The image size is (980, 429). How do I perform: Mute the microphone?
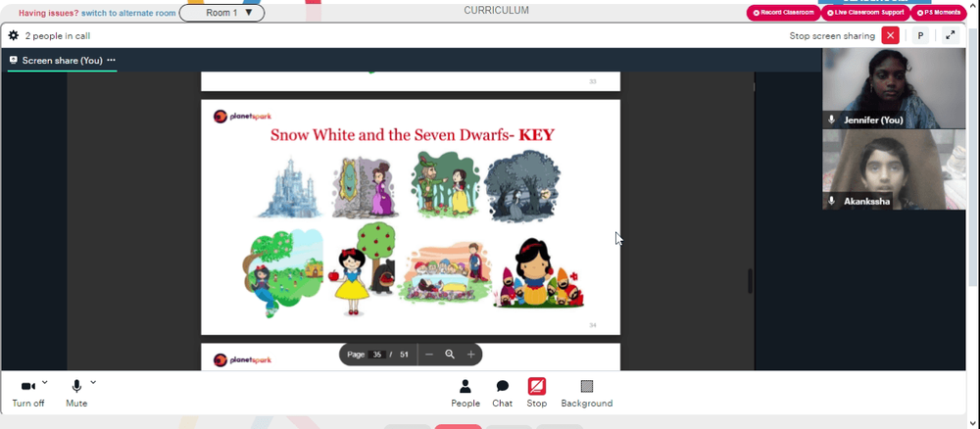76,394
